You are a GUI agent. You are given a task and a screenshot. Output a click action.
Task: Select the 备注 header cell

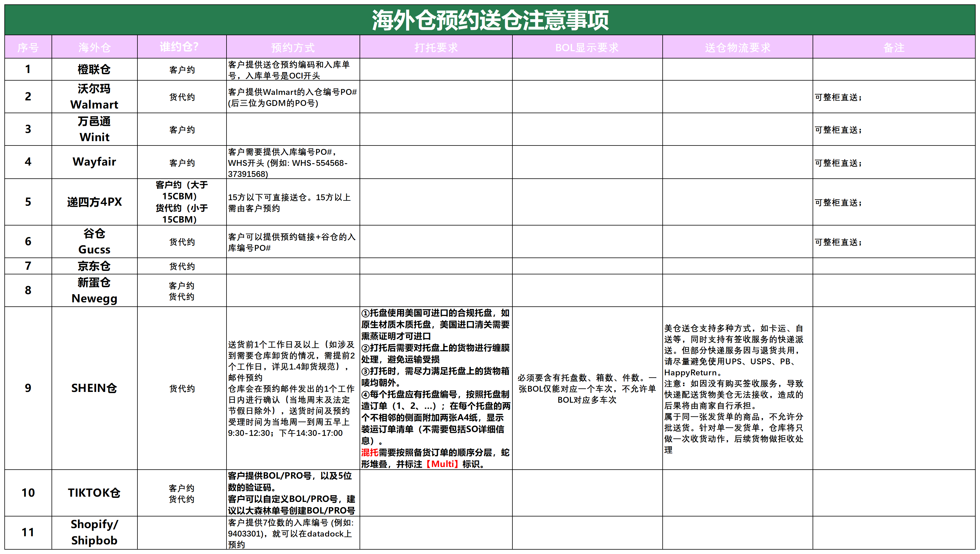click(893, 47)
